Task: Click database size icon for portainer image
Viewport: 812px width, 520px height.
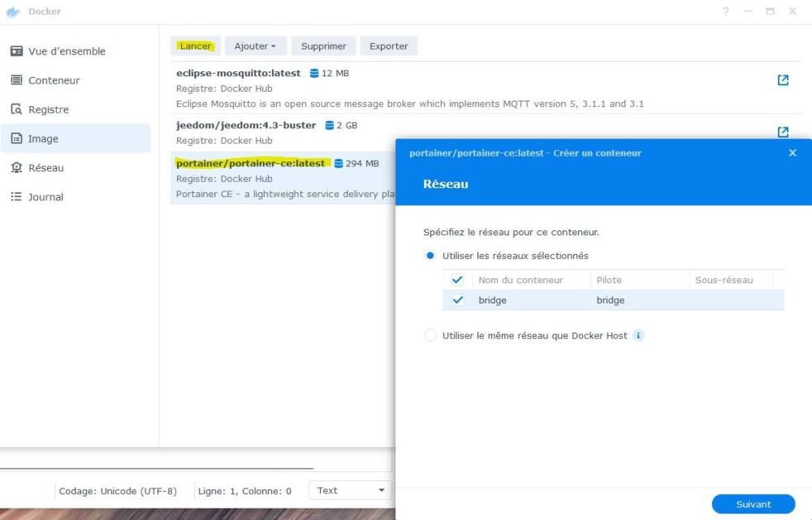Action: click(x=338, y=164)
